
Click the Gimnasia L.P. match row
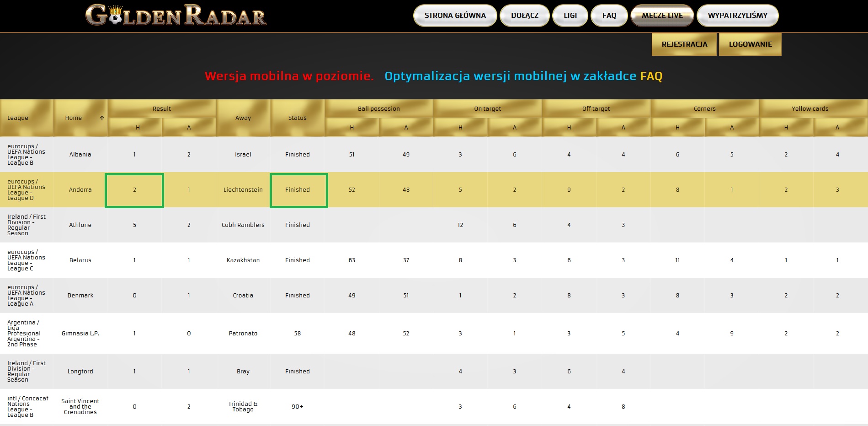pyautogui.click(x=434, y=334)
